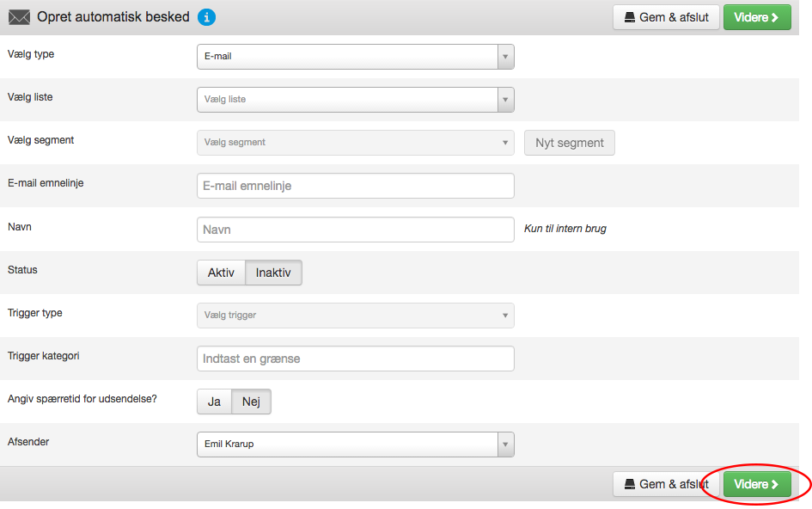This screenshot has width=812, height=509.
Task: Choose Ja for spærretid for udsendelse
Action: (215, 402)
